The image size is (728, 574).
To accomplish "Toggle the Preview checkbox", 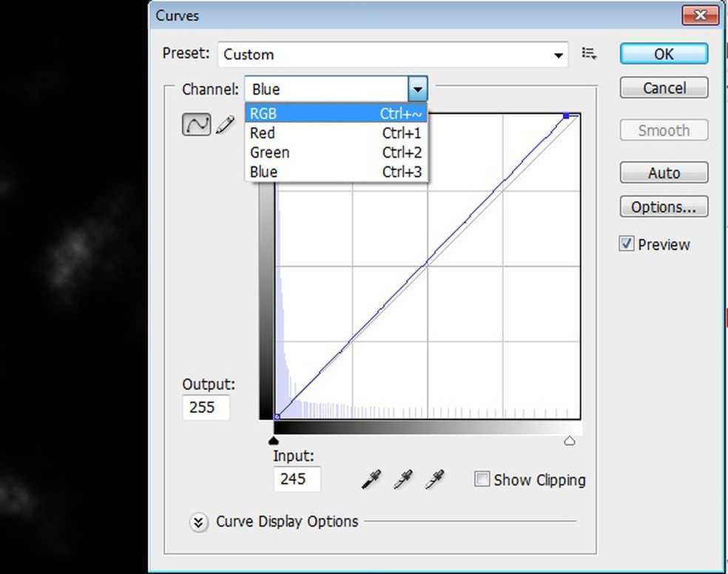I will point(626,243).
